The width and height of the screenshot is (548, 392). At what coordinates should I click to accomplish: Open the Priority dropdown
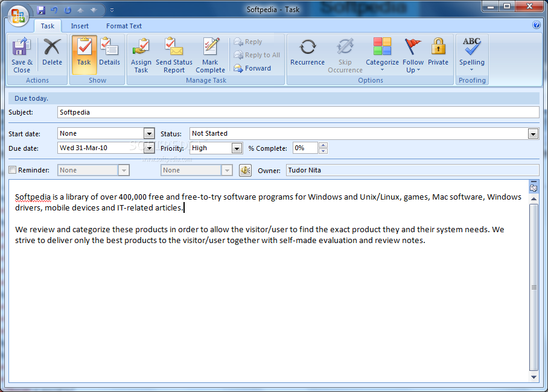click(x=237, y=148)
